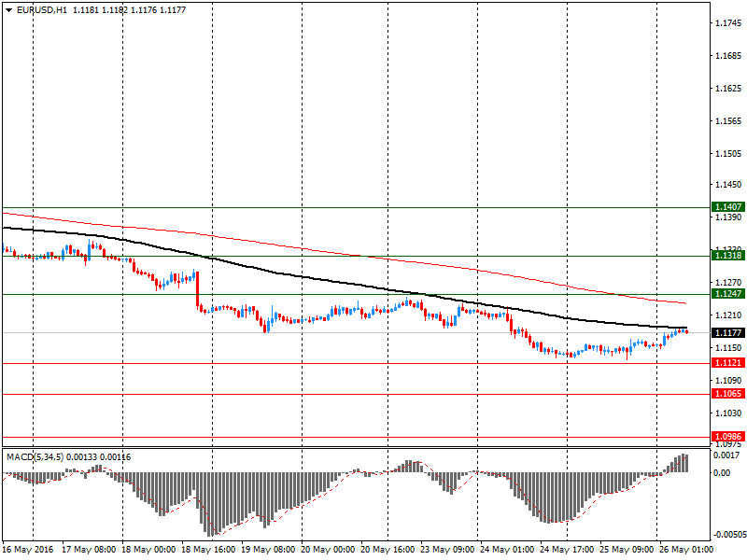Click the 17 May 08:00 time label

tap(89, 550)
